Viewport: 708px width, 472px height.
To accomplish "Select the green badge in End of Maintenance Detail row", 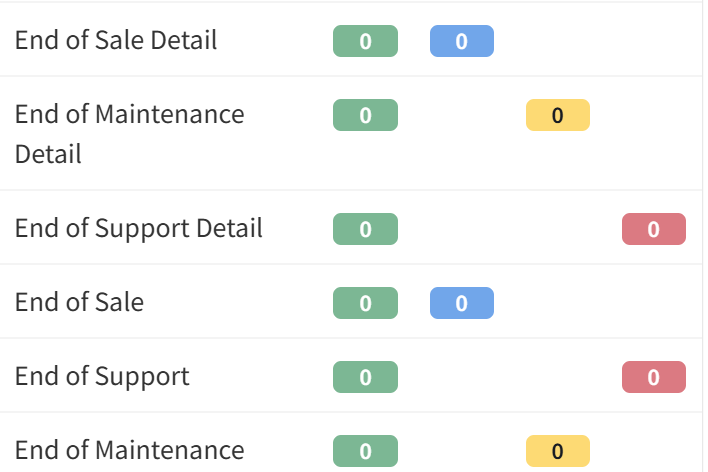I will [x=365, y=115].
